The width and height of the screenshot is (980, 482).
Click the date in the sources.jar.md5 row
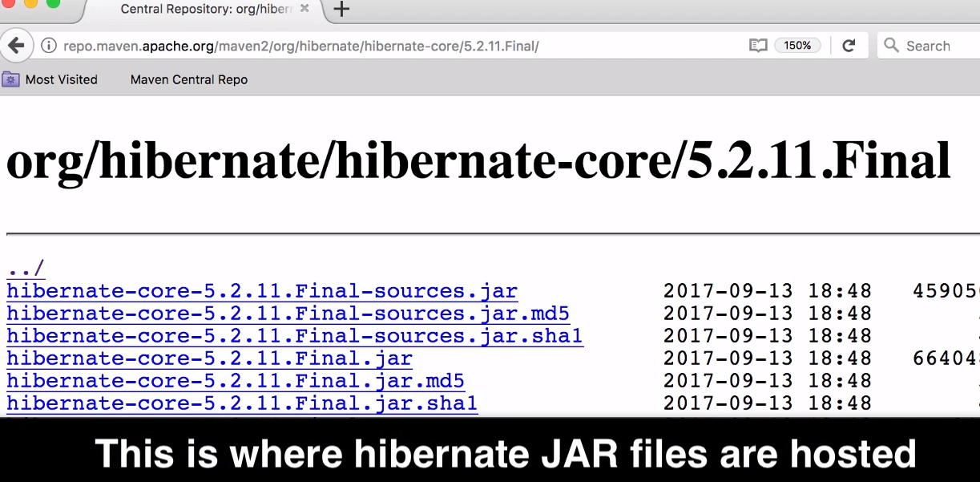point(767,314)
